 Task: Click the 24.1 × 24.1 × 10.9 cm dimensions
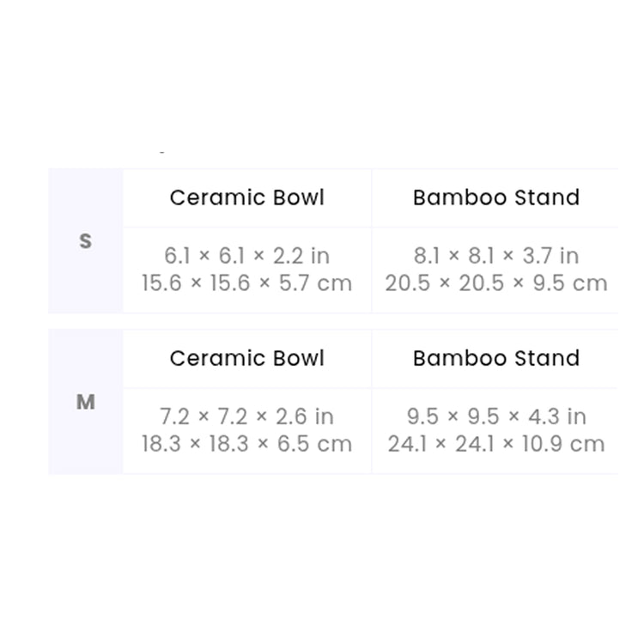click(x=496, y=444)
